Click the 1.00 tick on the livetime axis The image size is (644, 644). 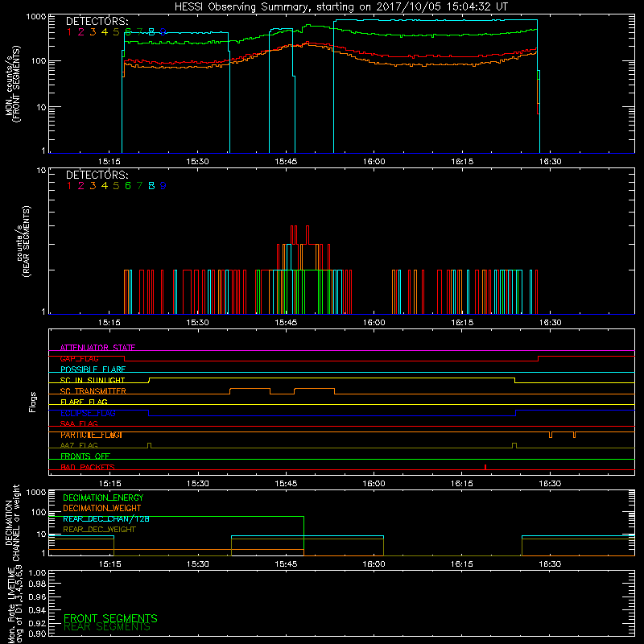[x=37, y=573]
